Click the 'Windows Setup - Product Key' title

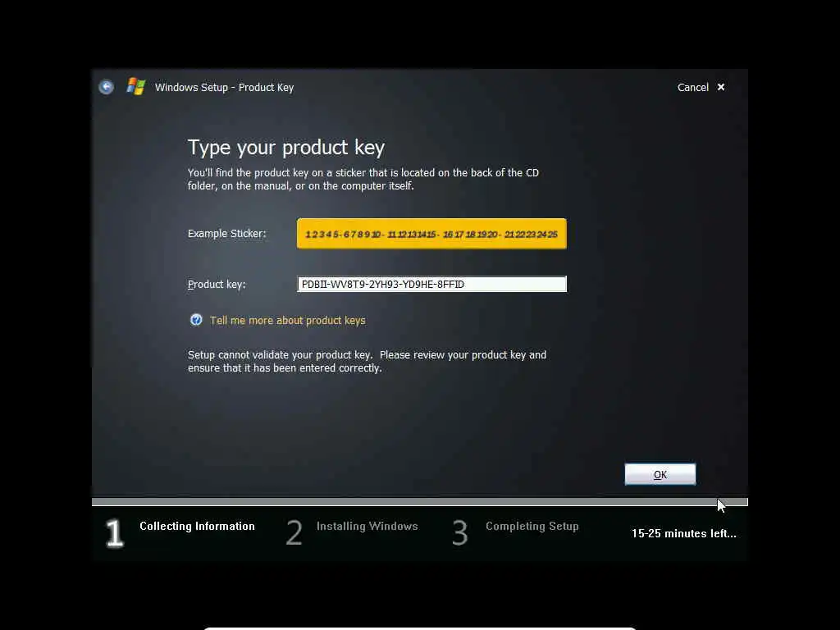[x=224, y=87]
